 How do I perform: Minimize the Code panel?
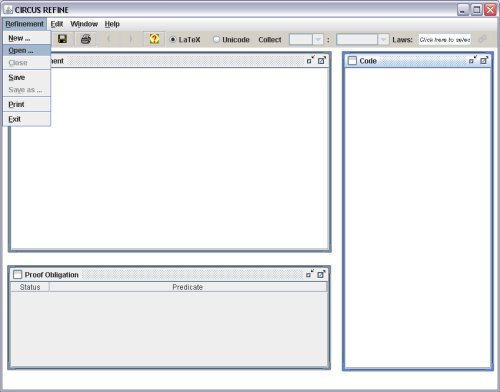pos(473,60)
